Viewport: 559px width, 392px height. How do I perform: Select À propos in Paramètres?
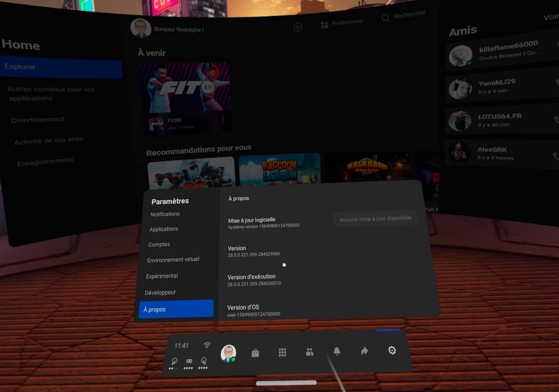click(176, 309)
